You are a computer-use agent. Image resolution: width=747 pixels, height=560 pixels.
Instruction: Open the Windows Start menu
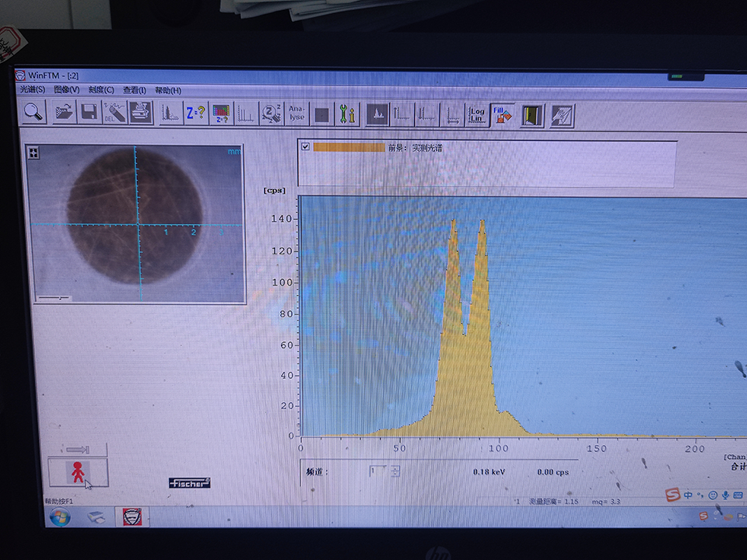58,516
